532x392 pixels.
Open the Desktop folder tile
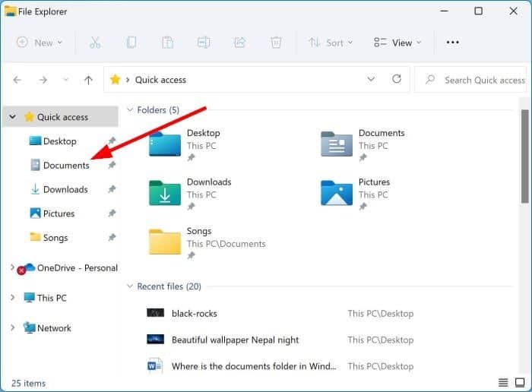(185, 145)
